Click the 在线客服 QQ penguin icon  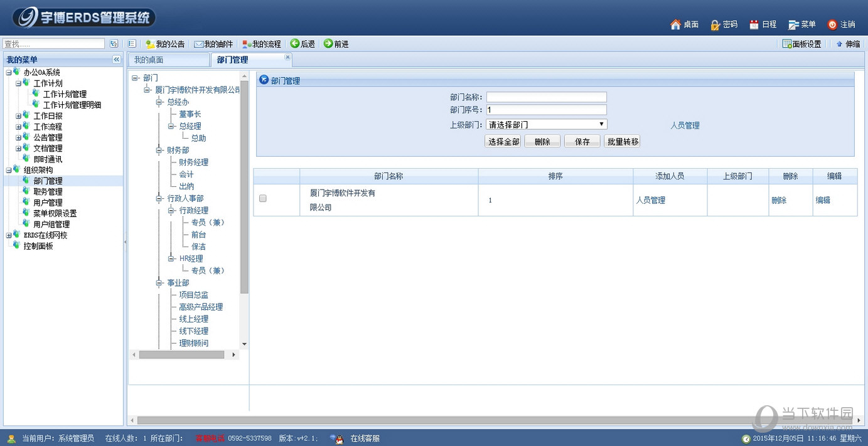(x=339, y=438)
